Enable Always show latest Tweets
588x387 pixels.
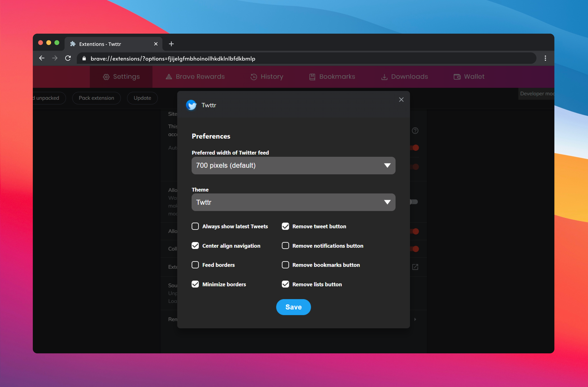(195, 226)
